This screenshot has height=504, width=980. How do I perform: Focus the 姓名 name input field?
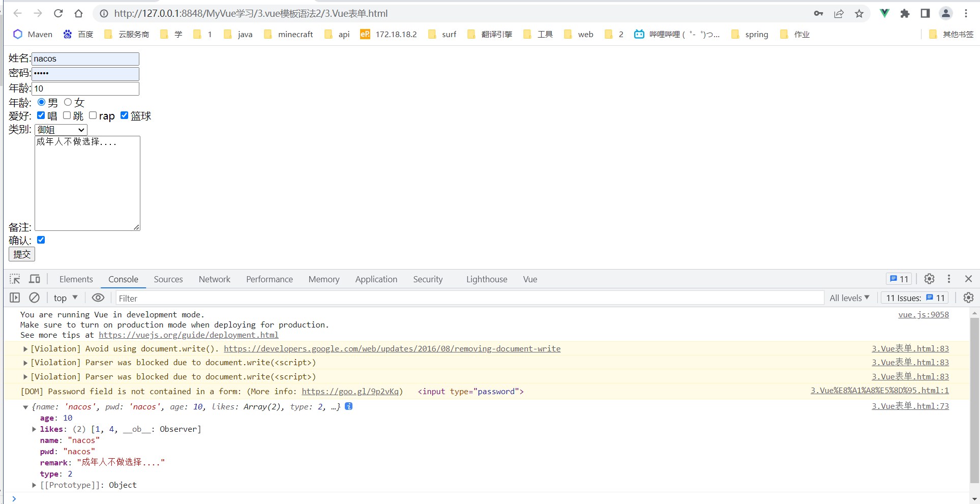tap(85, 59)
